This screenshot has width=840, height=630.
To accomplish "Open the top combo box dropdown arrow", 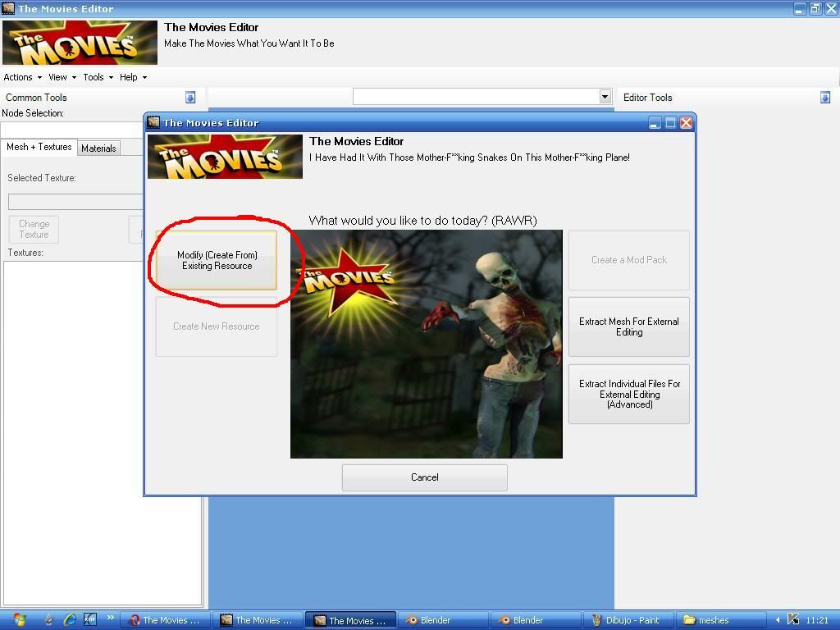I will (x=605, y=97).
